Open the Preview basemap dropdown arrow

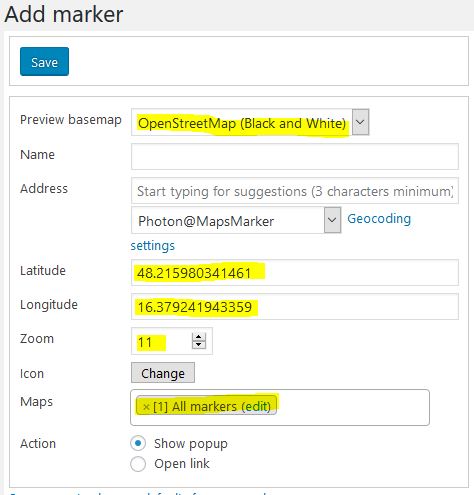pyautogui.click(x=360, y=122)
